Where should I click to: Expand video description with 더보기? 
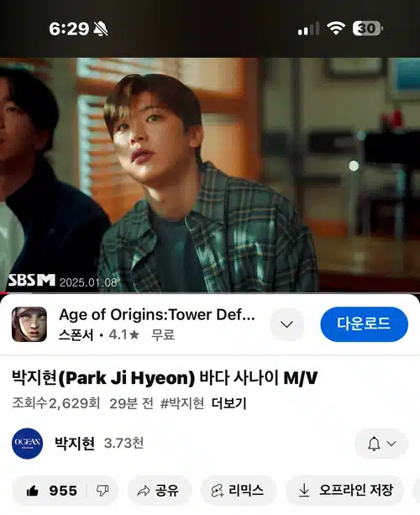point(228,403)
